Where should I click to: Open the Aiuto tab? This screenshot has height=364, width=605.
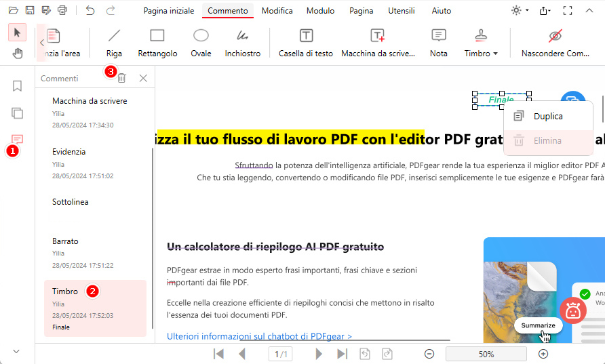pos(442,11)
